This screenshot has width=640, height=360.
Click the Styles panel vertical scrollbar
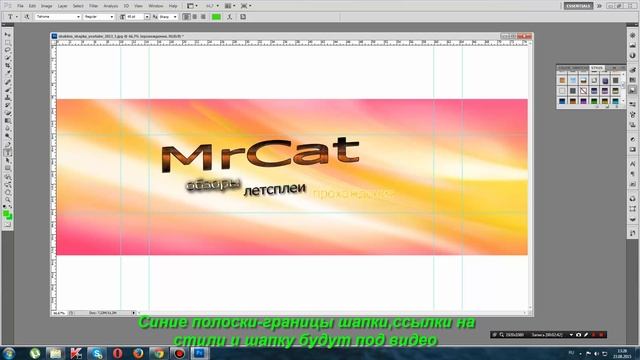[623, 88]
